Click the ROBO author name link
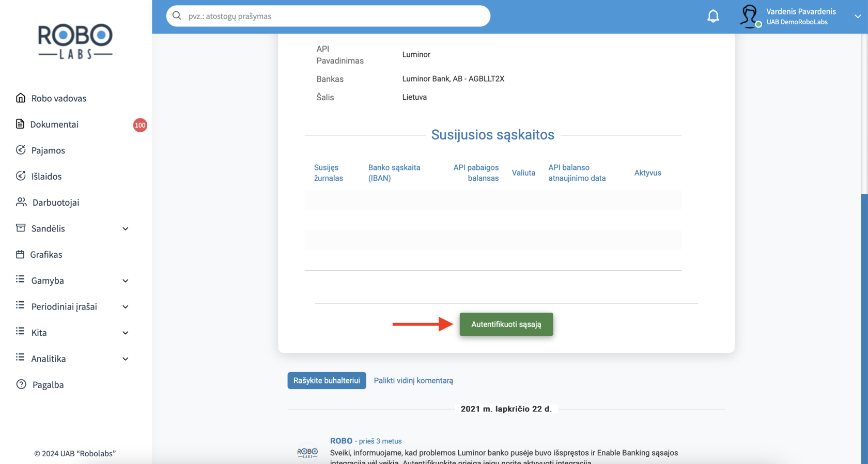 341,441
